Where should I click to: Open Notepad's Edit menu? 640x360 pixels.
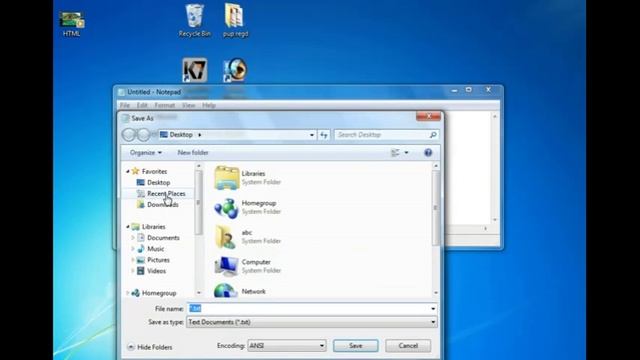click(x=142, y=105)
